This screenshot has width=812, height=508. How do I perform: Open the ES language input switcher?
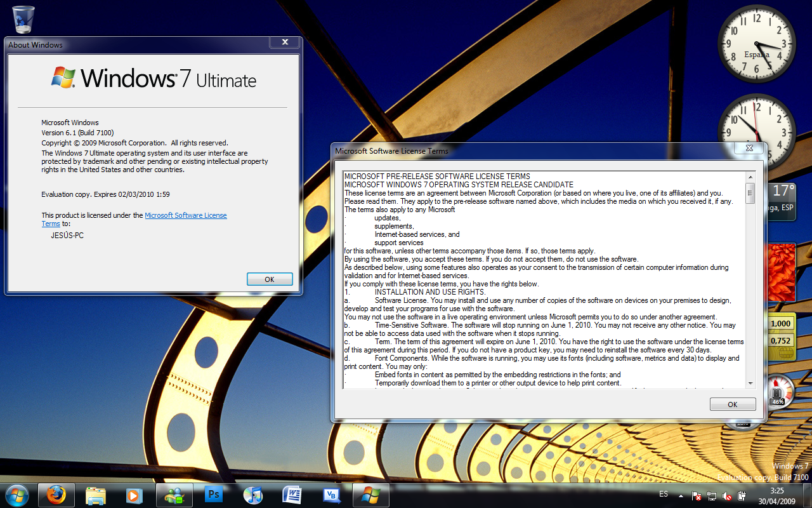664,495
